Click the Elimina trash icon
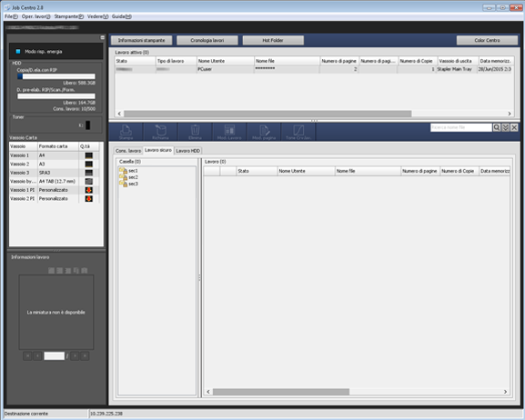Image resolution: width=525 pixels, height=420 pixels. click(x=195, y=132)
